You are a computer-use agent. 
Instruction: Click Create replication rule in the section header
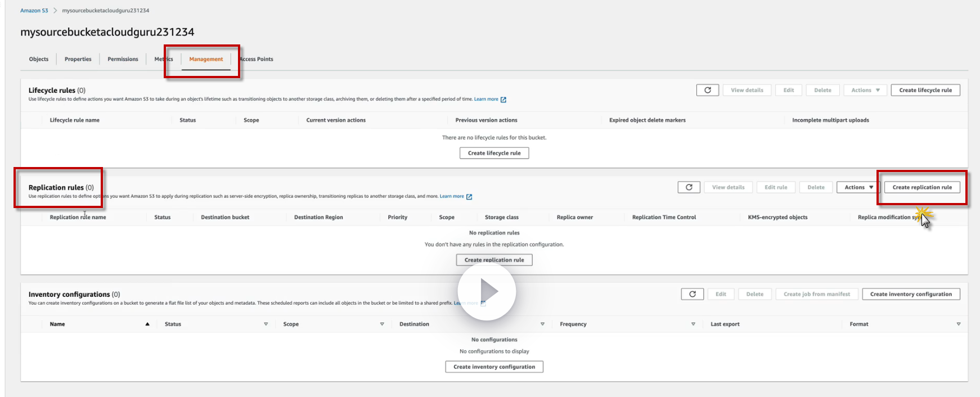tap(922, 187)
